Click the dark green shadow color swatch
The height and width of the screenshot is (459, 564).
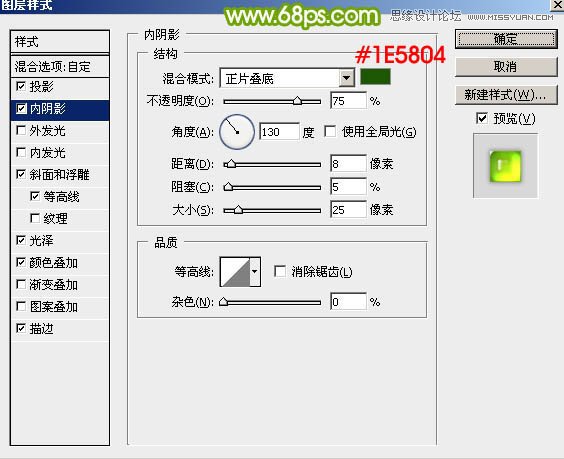pyautogui.click(x=375, y=77)
